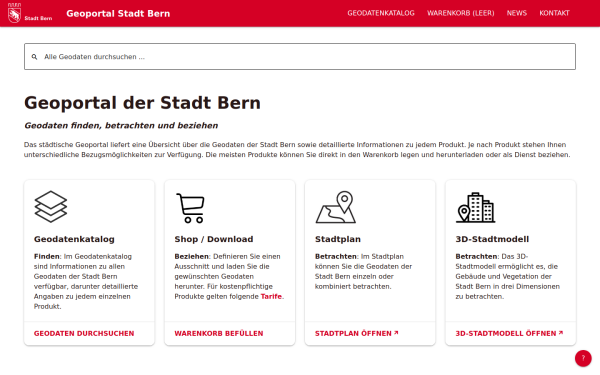Image resolution: width=600 pixels, height=375 pixels.
Task: Click the 3D-Stadtmodell öffnen link
Action: (x=509, y=333)
